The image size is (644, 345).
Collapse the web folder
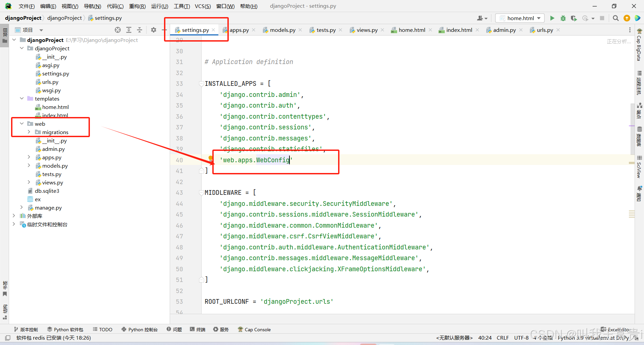(x=22, y=124)
